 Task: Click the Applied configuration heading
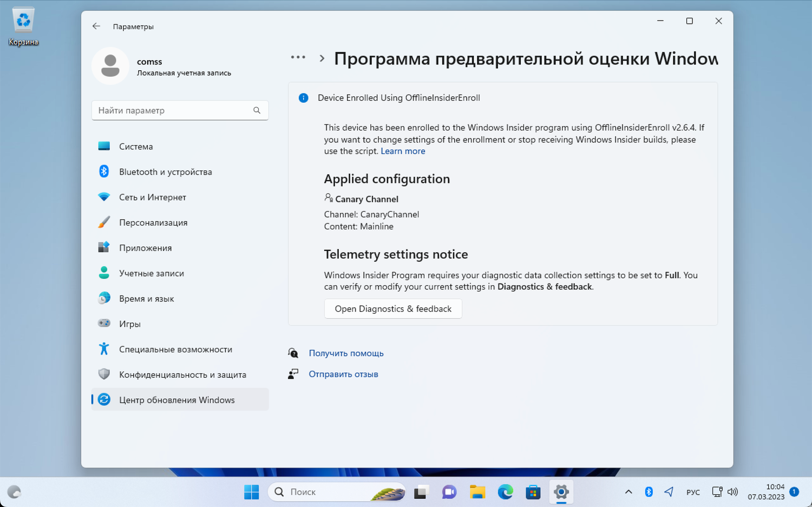[x=387, y=179]
